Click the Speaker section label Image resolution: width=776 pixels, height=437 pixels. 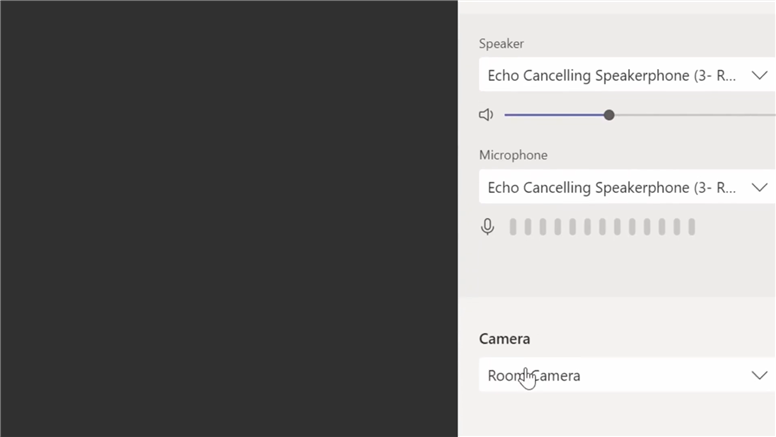(501, 44)
